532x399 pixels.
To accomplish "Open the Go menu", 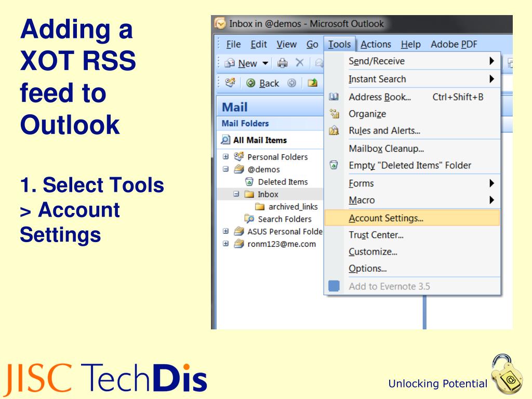I will click(x=312, y=45).
